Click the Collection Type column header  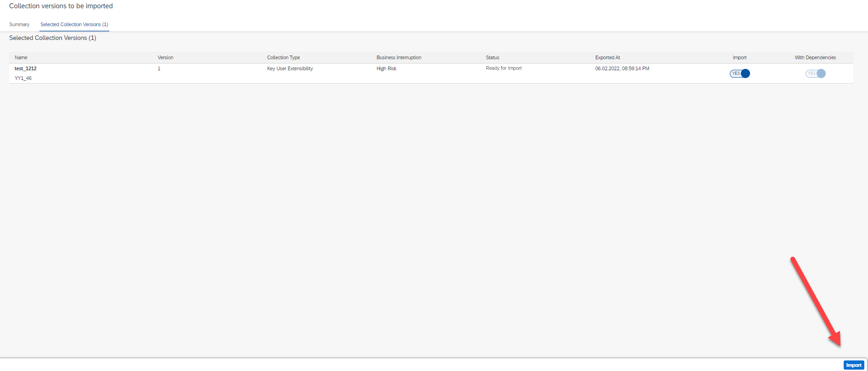pos(283,58)
